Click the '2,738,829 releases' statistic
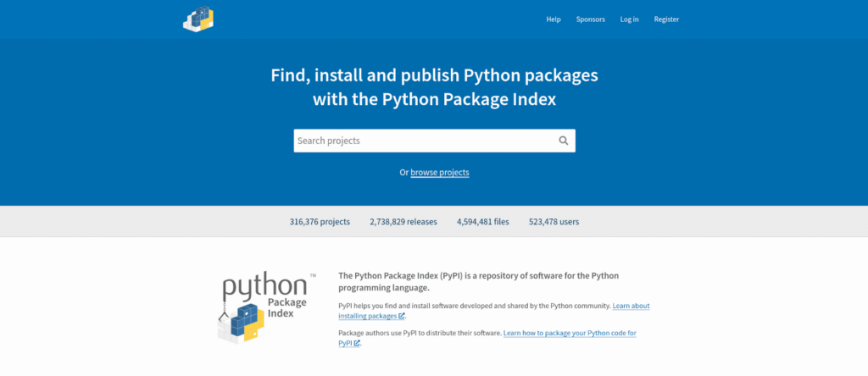The height and width of the screenshot is (376, 868). click(403, 222)
